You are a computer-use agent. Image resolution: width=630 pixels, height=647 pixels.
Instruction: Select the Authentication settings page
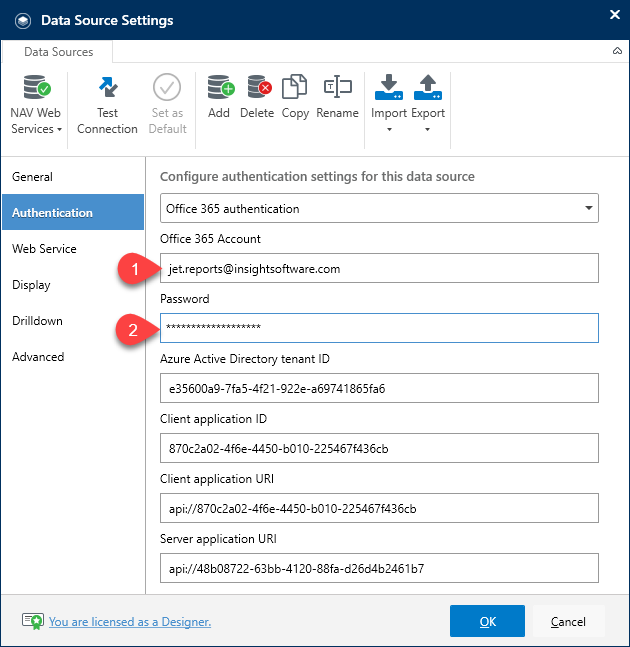tap(73, 213)
